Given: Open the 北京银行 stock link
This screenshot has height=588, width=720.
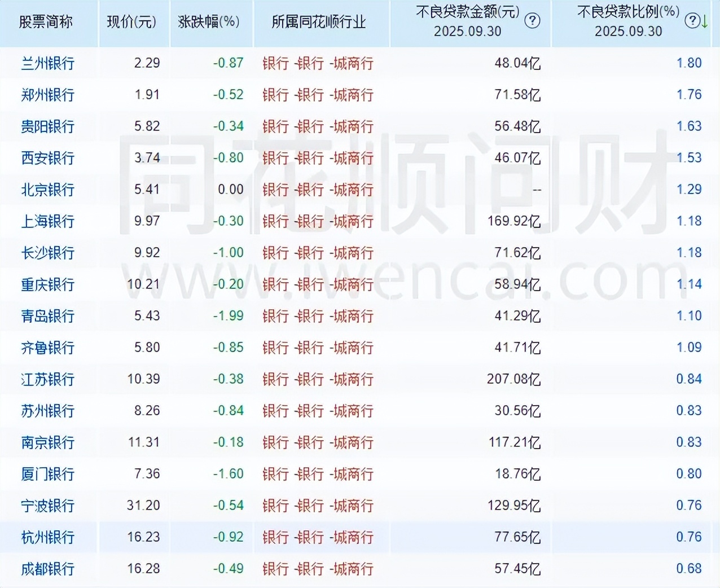Looking at the screenshot, I should pyautogui.click(x=48, y=190).
